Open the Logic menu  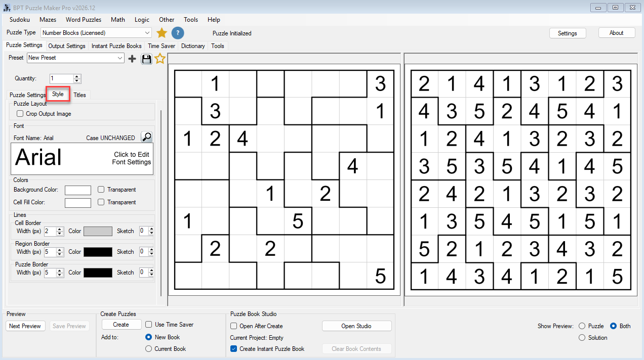142,20
